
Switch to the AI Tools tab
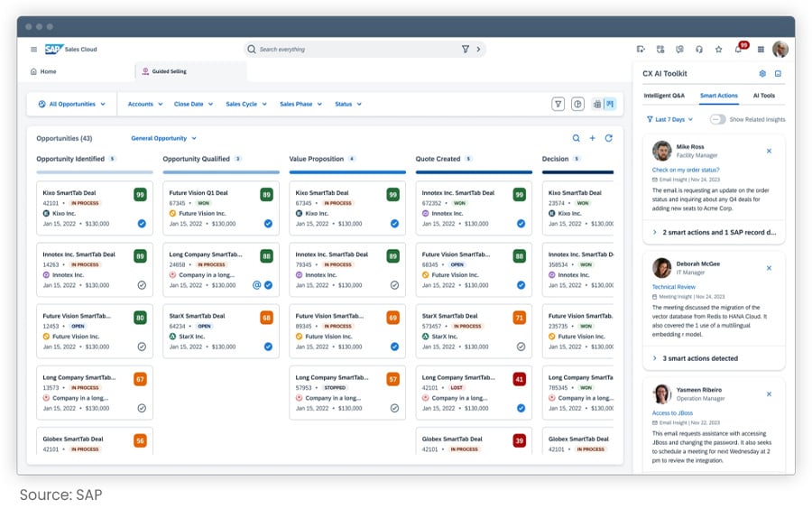[764, 96]
